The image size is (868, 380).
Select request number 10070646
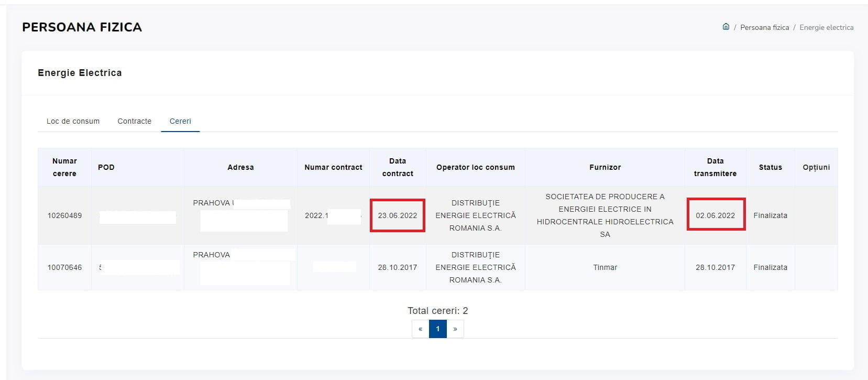(x=64, y=267)
